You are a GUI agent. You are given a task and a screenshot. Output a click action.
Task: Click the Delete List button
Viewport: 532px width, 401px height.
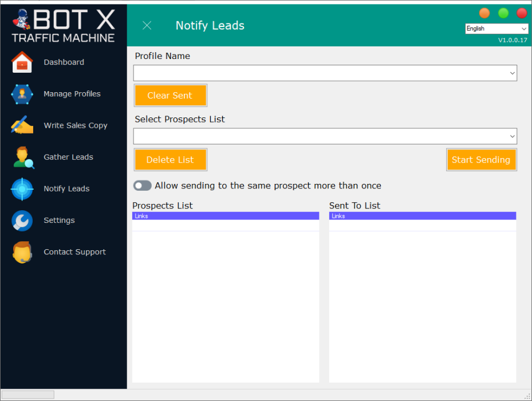170,159
